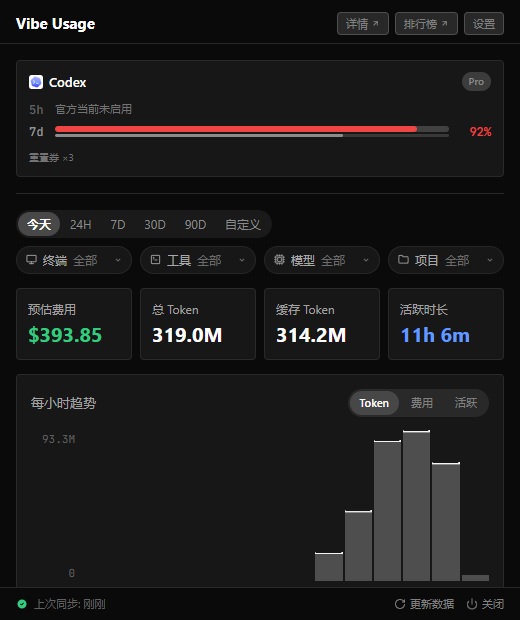The height and width of the screenshot is (620, 520).
Task: Click the 总 Token 319.0M card
Action: pos(198,324)
